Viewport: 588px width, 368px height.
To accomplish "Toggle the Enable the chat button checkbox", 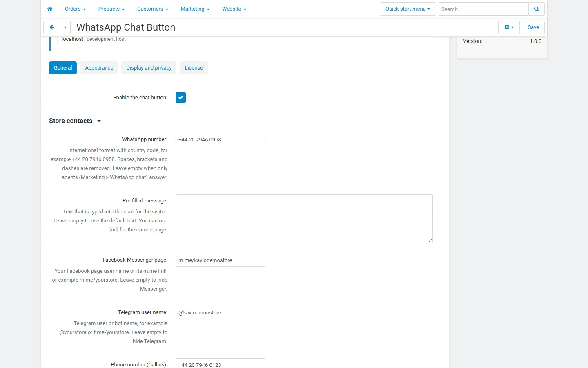I will [180, 98].
